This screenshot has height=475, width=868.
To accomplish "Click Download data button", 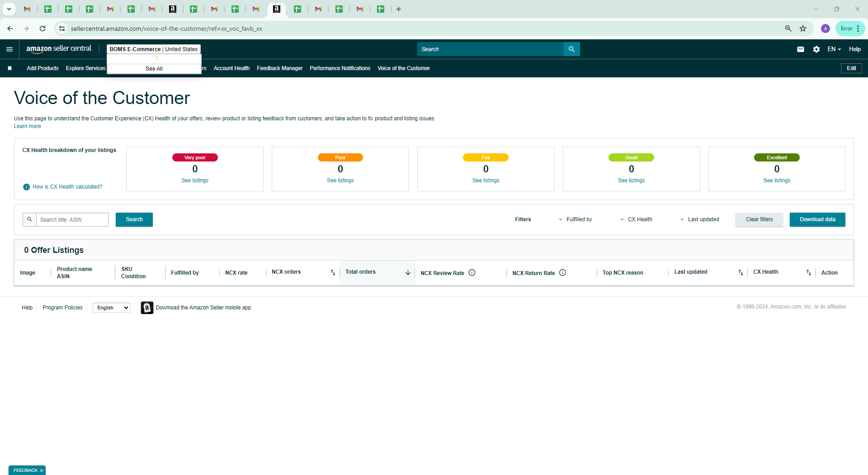I will click(x=817, y=219).
